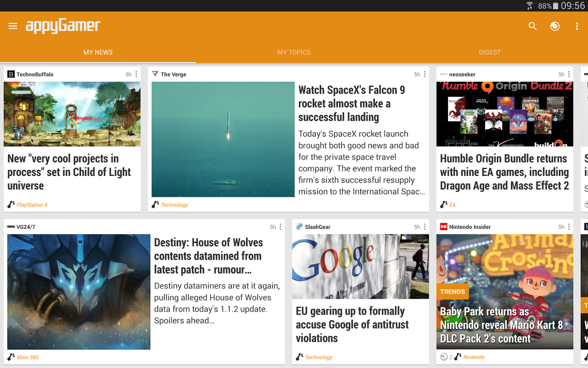588x368 pixels.
Task: Tap the TechnoBuffalo source icon
Action: (x=11, y=74)
